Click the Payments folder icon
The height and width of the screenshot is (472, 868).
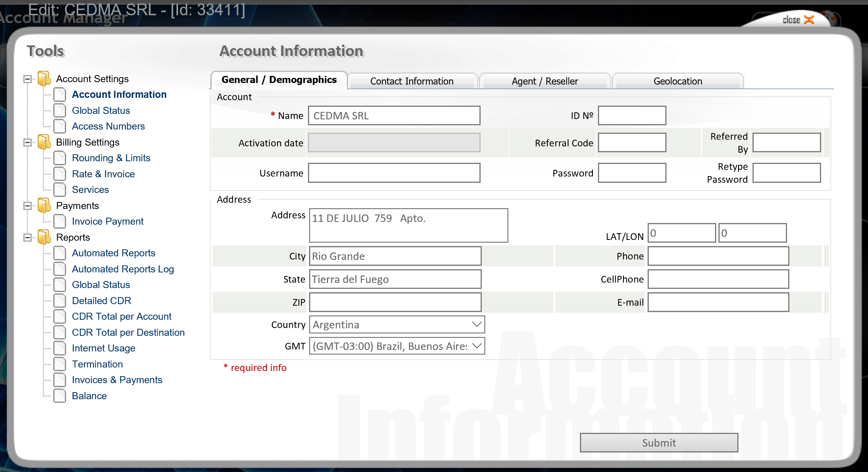(44, 205)
